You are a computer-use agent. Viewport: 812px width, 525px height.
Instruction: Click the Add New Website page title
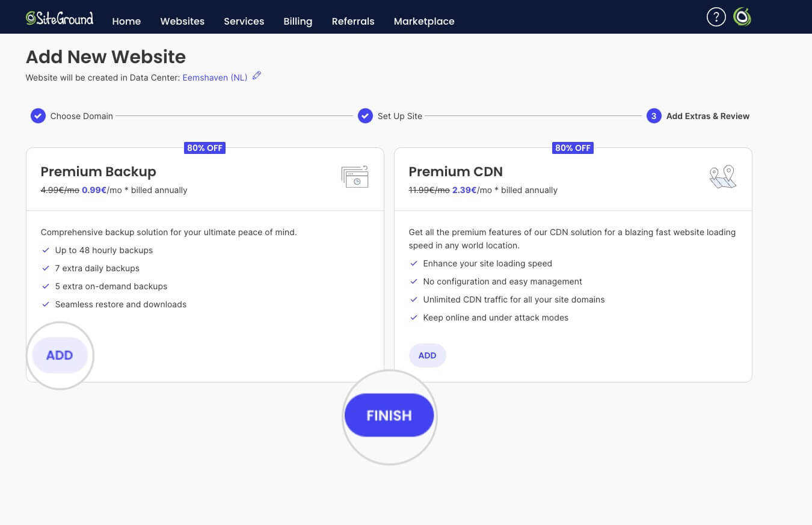tap(106, 57)
